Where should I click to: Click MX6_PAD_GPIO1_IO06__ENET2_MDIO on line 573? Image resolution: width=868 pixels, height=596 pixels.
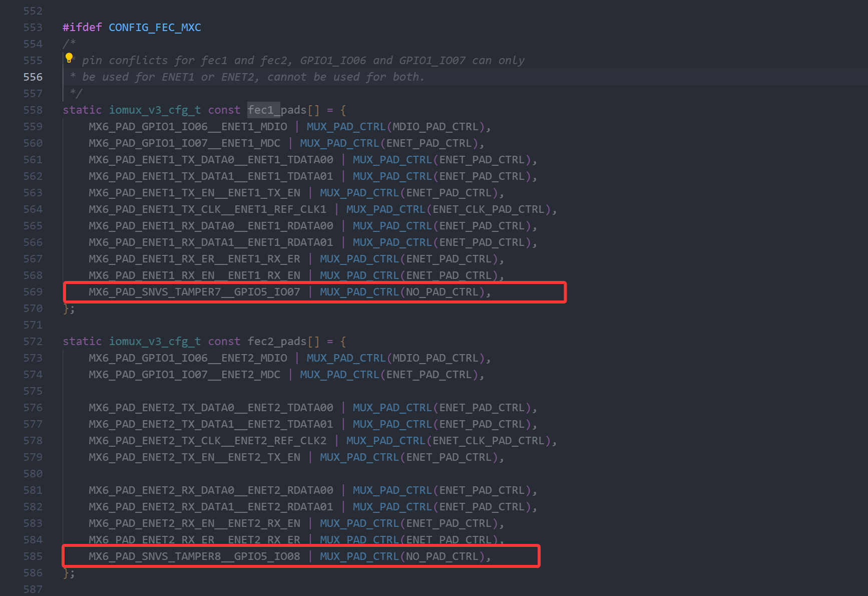point(188,358)
